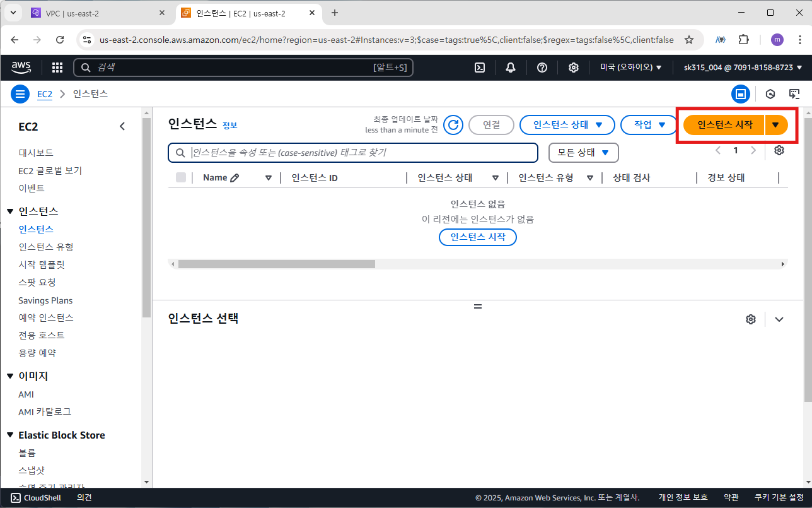The width and height of the screenshot is (812, 508).
Task: Open Savings Plans in the sidebar
Action: coord(45,300)
